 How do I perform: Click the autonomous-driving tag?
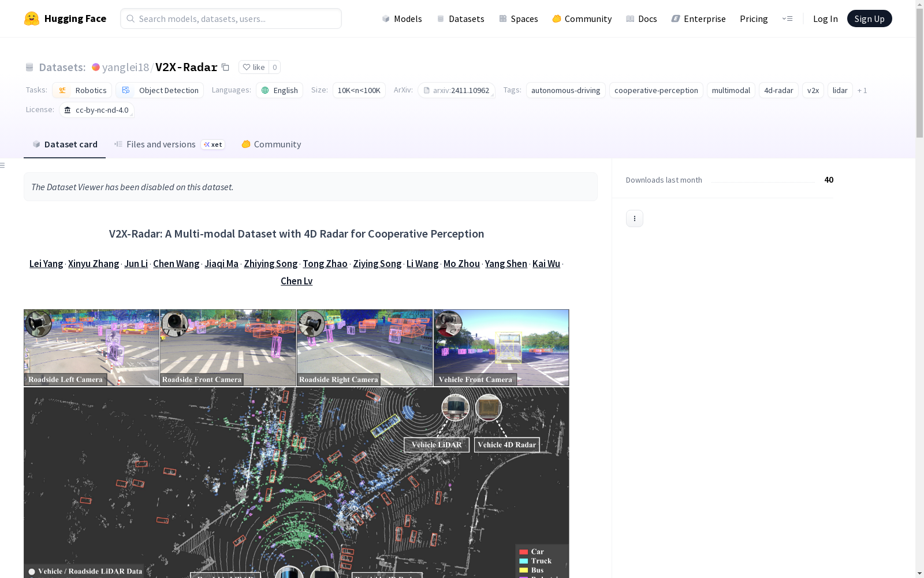tap(566, 90)
